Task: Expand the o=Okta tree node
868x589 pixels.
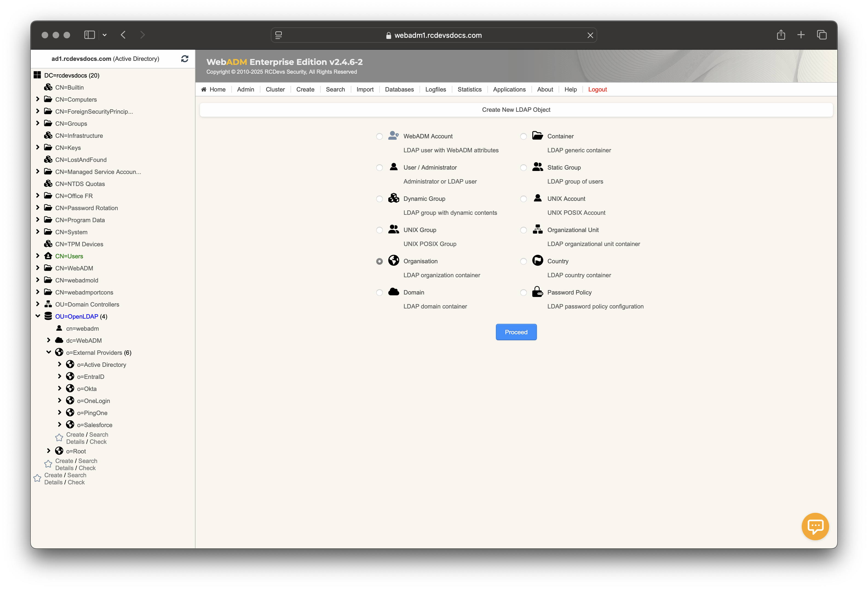Action: coord(59,388)
